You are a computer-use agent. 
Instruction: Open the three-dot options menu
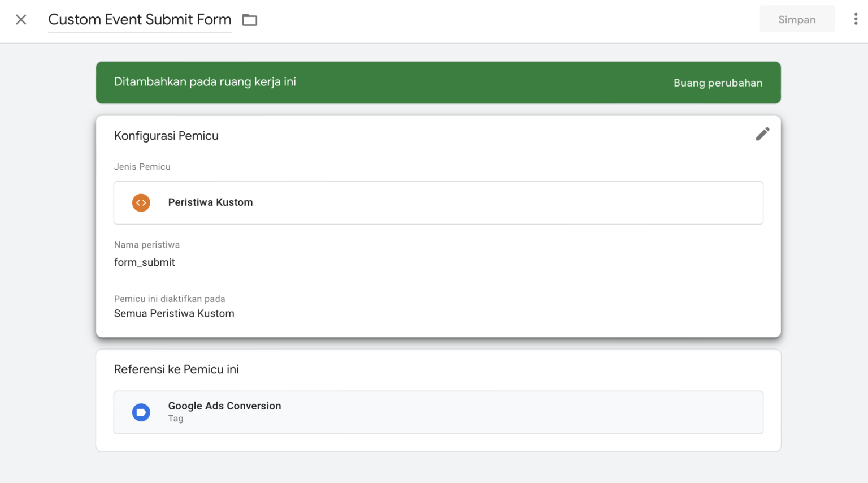click(857, 19)
